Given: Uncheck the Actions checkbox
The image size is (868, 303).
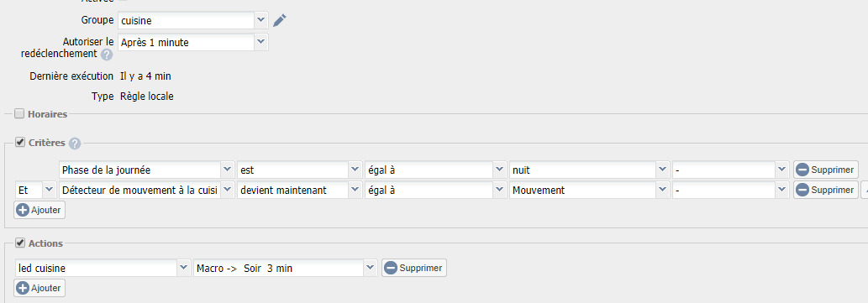Looking at the screenshot, I should tap(20, 243).
